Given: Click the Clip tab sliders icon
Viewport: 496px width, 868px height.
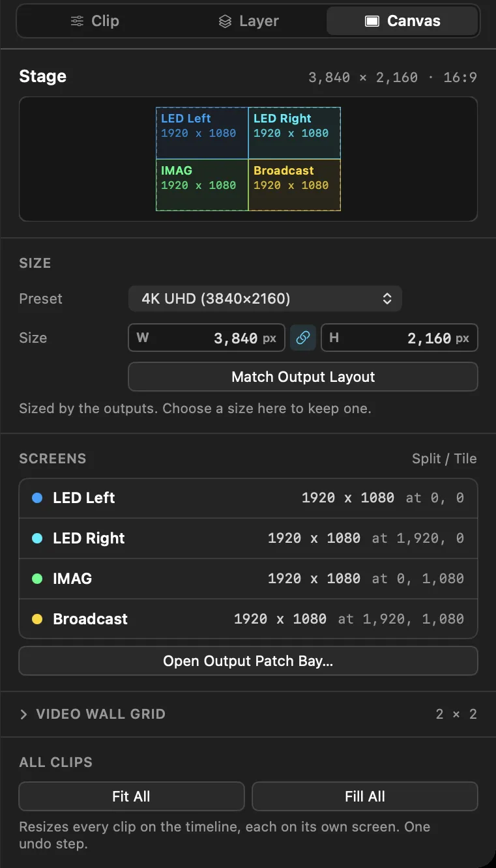Looking at the screenshot, I should [x=78, y=21].
